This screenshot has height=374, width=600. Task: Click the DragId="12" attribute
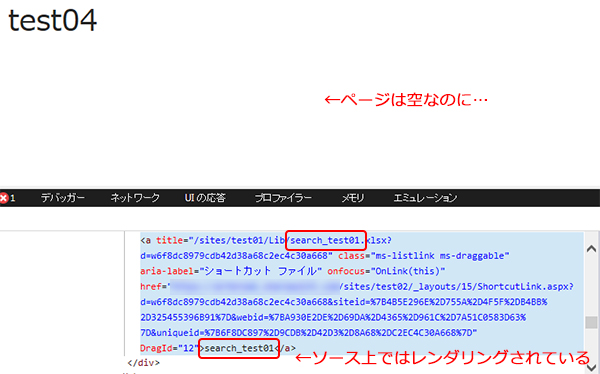click(170, 348)
